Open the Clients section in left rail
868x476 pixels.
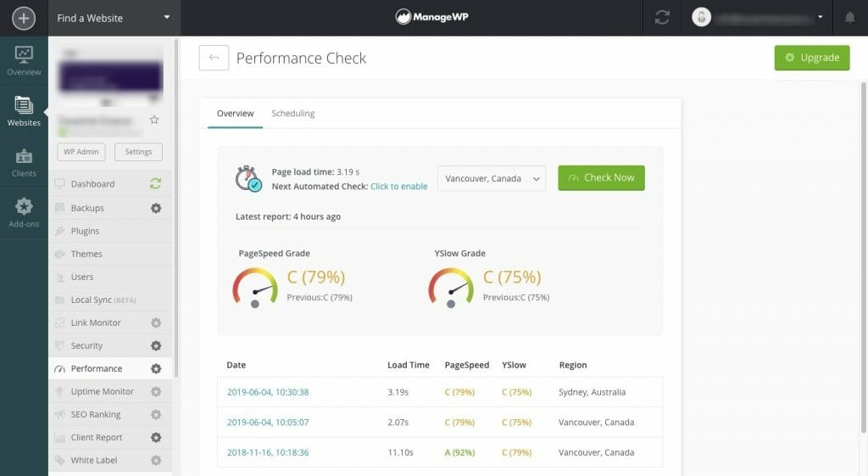[x=24, y=162]
